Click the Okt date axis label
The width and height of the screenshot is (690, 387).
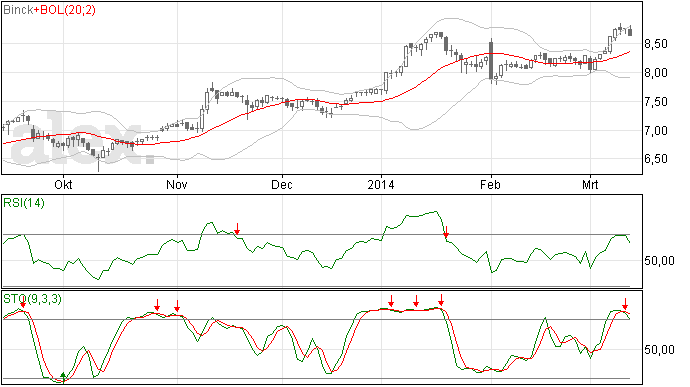click(63, 184)
